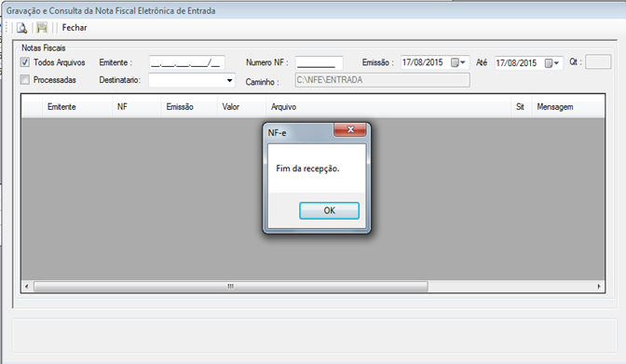Sort by the Emitente column header
Screen dimensions: 626x364
(x=77, y=107)
